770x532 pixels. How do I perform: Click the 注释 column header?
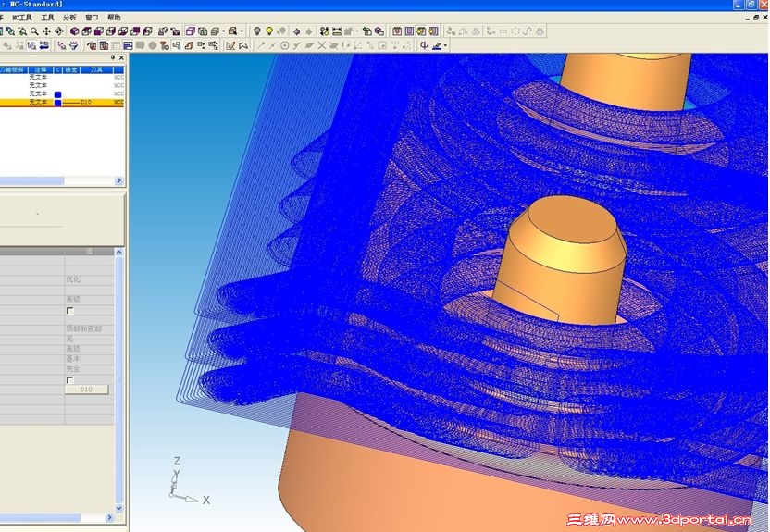[x=41, y=69]
